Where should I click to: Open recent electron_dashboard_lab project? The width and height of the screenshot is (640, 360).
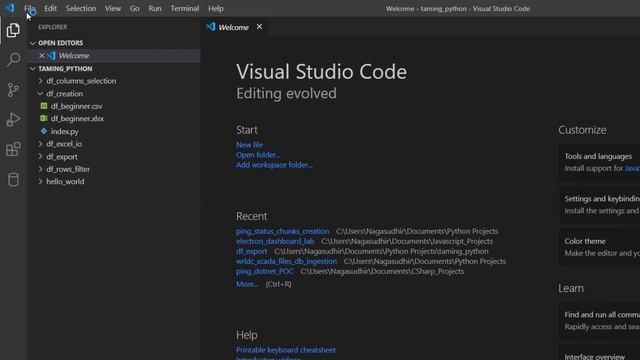275,241
